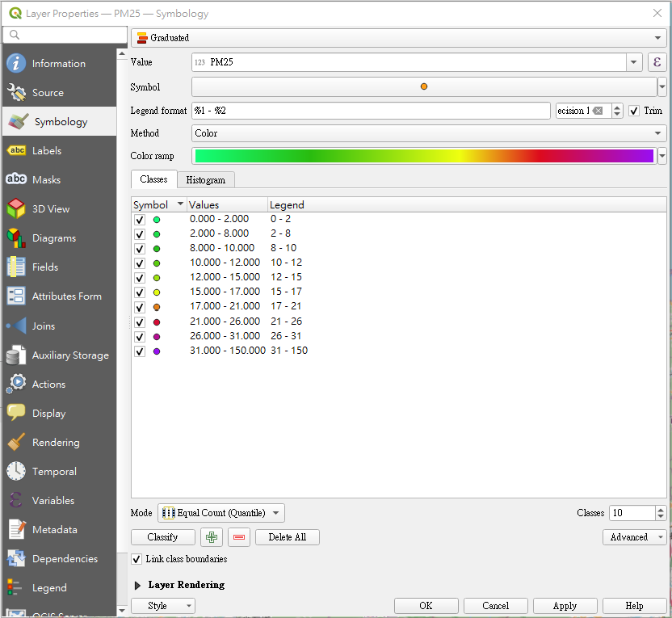The height and width of the screenshot is (618, 672).
Task: Click the Help button
Action: [634, 606]
